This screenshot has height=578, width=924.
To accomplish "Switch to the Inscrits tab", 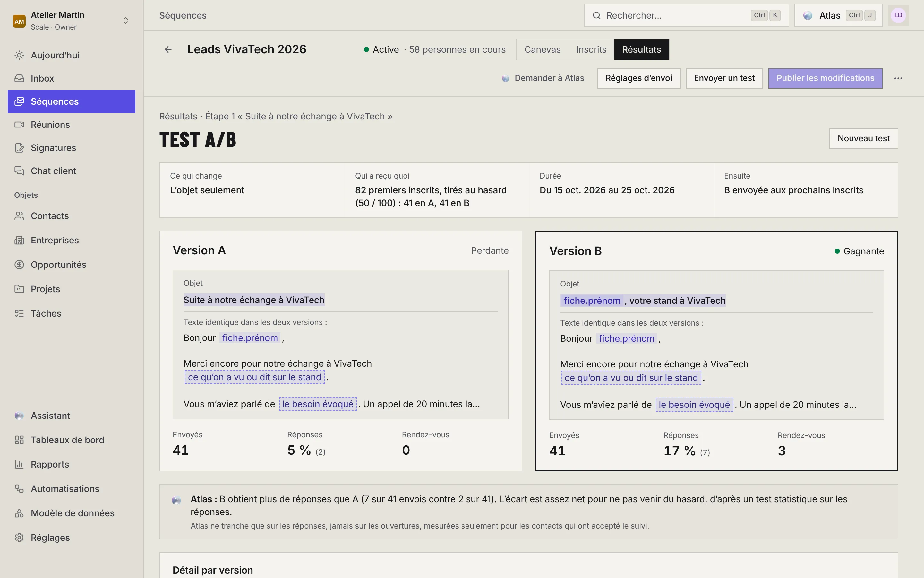I will pyautogui.click(x=591, y=49).
